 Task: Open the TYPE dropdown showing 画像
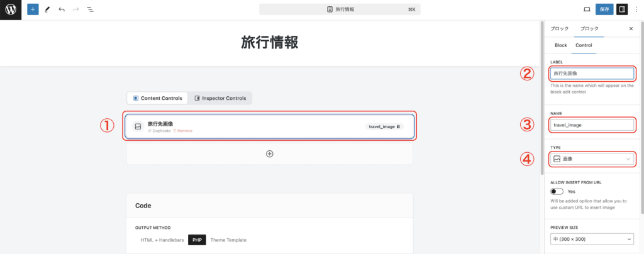click(x=592, y=159)
